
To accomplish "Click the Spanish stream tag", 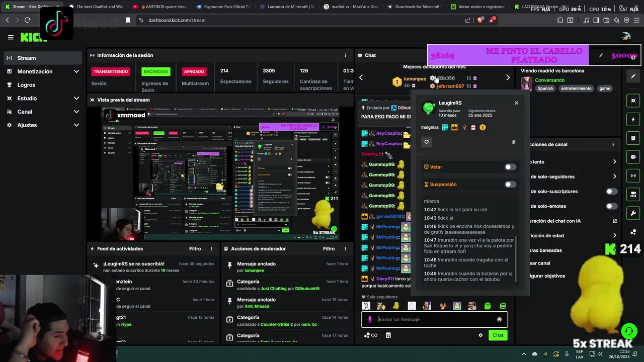I will coord(545,88).
